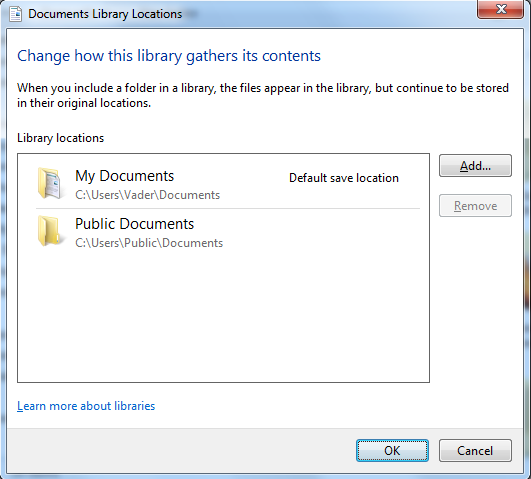Select the My Documents location name
Viewport: 531px width, 479px height.
click(x=124, y=176)
